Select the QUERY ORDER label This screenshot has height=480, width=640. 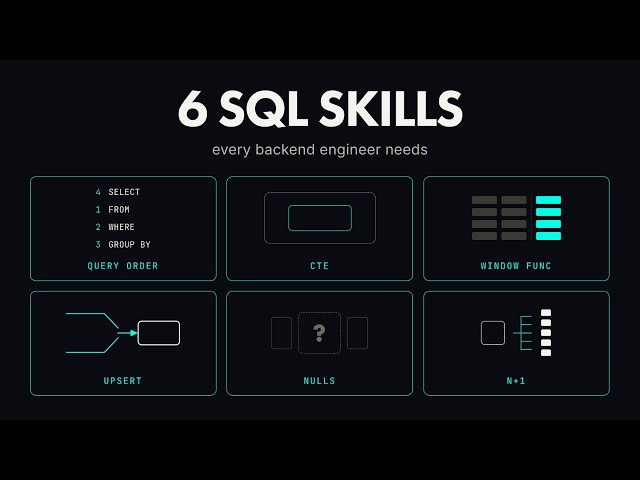point(123,266)
